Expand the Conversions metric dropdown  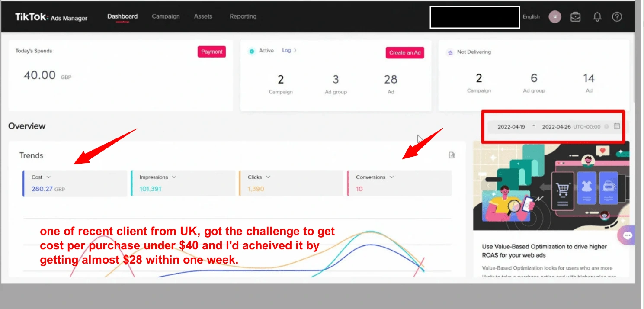tap(391, 177)
